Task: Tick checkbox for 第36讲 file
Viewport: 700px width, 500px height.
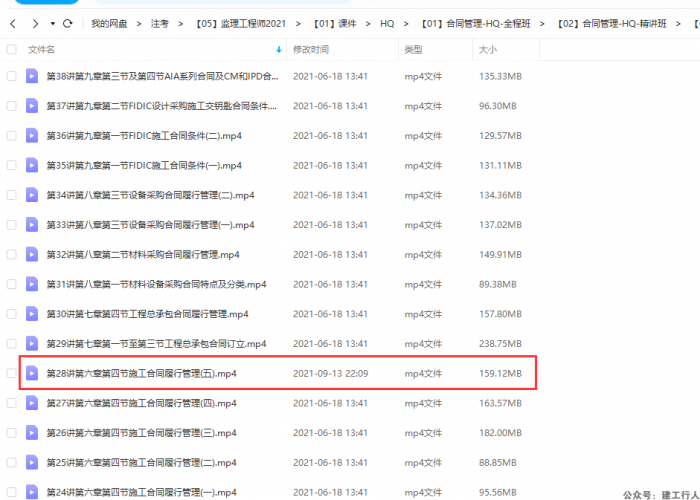Action: pos(12,136)
